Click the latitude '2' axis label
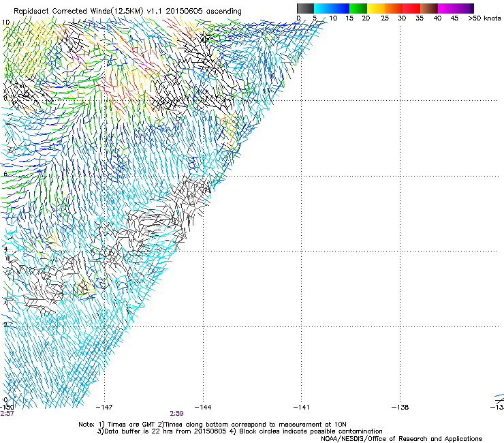 [x=5, y=324]
